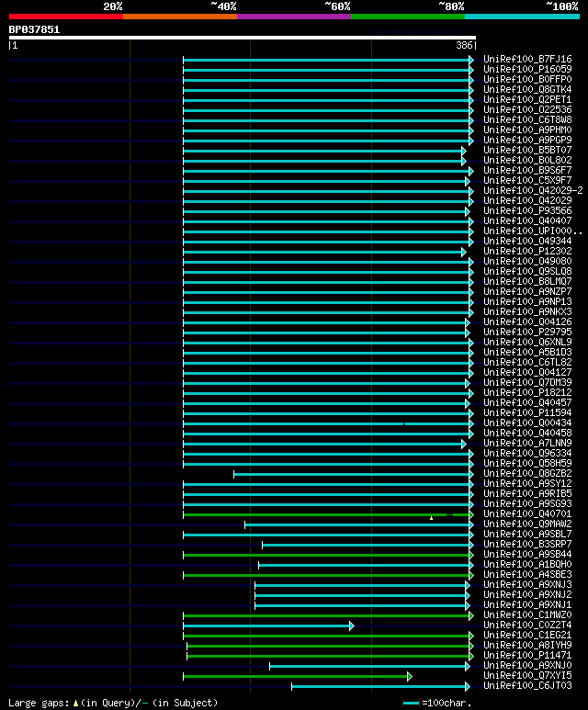The width and height of the screenshot is (588, 710).
Task: Click the green ~80% legend segment
Action: click(408, 17)
